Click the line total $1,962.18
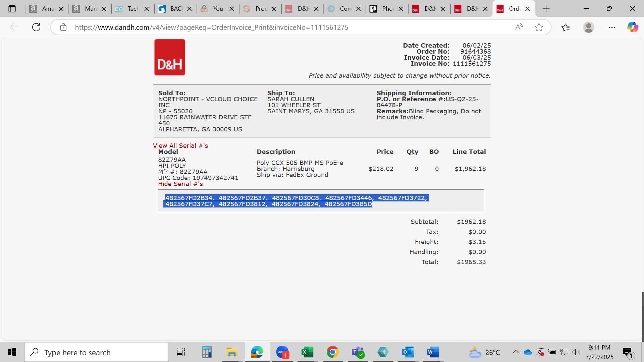The height and width of the screenshot is (362, 644). (x=470, y=169)
